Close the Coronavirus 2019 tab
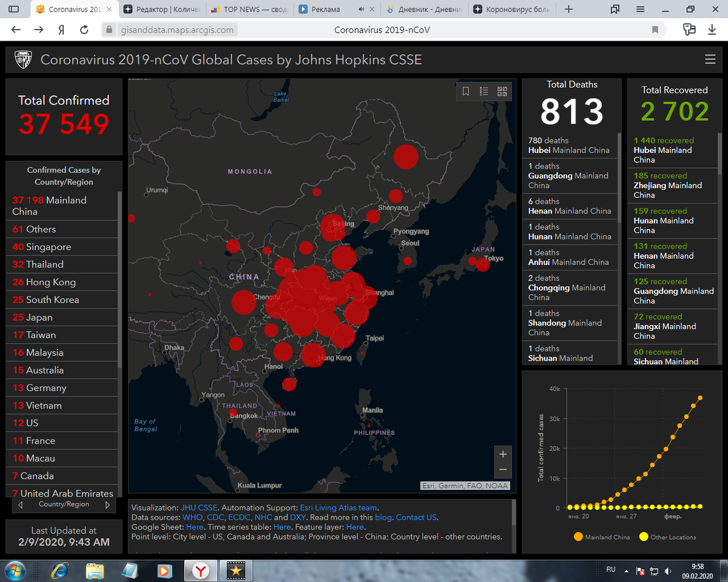728x582 pixels. (110, 9)
